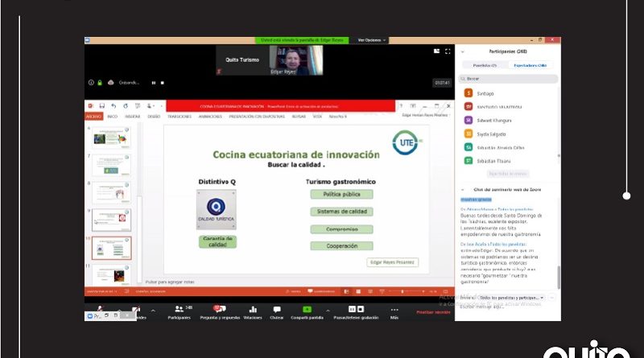This screenshot has width=644, height=358.
Task: Open the Chatear chat button
Action: (x=277, y=312)
